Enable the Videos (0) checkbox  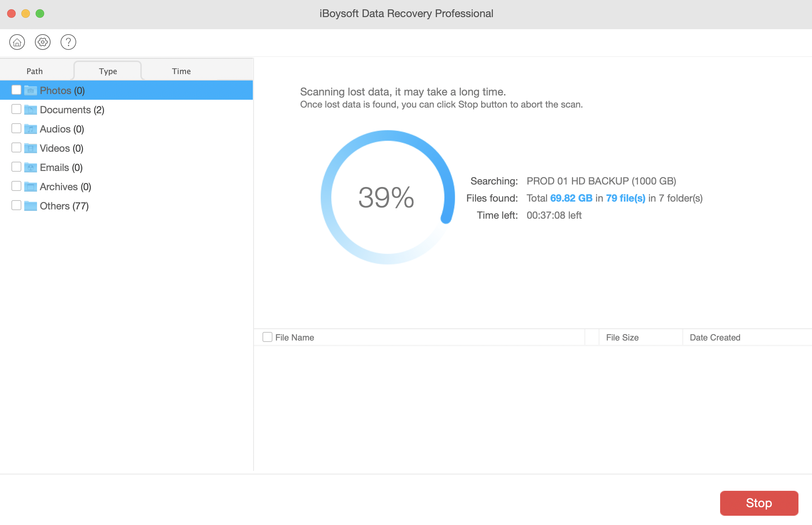coord(16,147)
